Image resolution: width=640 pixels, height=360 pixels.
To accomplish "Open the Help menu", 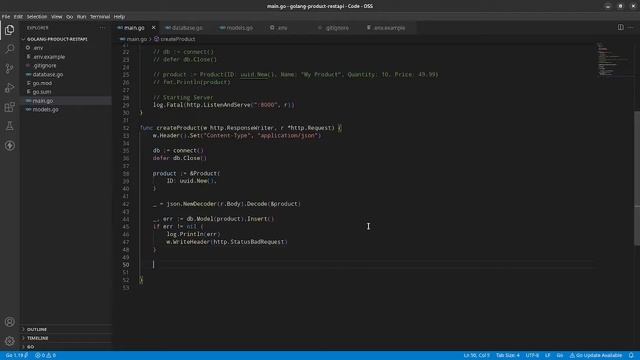I will point(119,17).
